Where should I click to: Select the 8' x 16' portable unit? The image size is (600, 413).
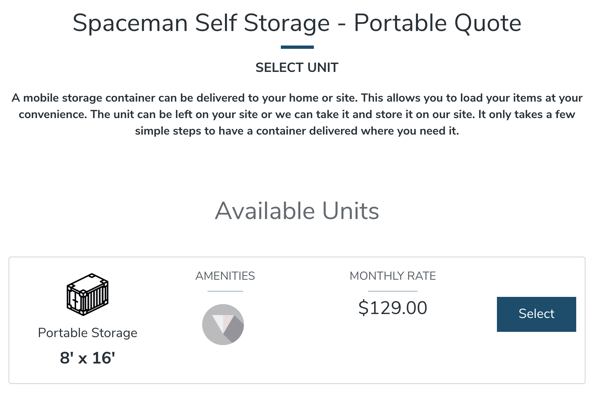(x=536, y=314)
